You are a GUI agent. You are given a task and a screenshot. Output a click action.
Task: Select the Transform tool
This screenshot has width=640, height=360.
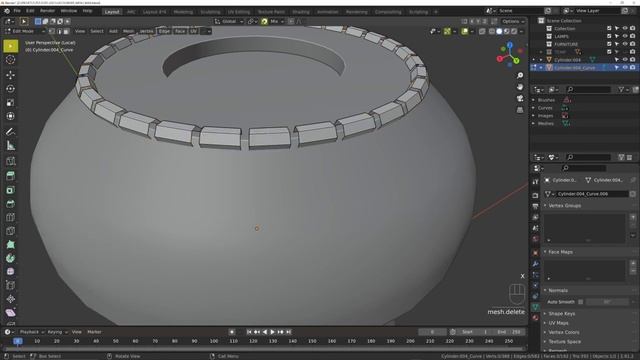point(11,116)
